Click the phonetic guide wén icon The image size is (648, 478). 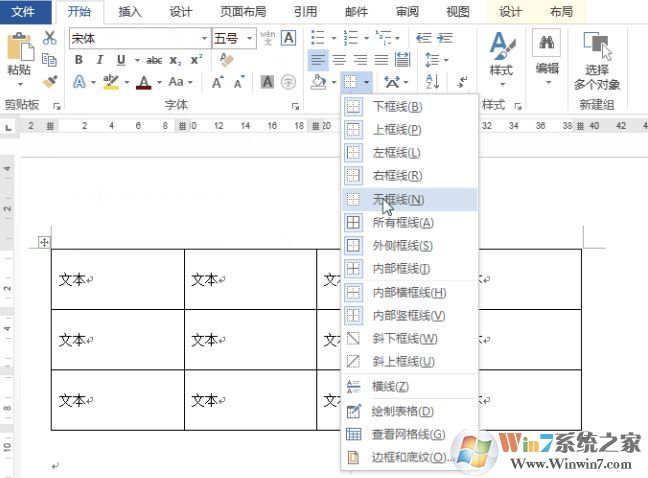coord(268,38)
